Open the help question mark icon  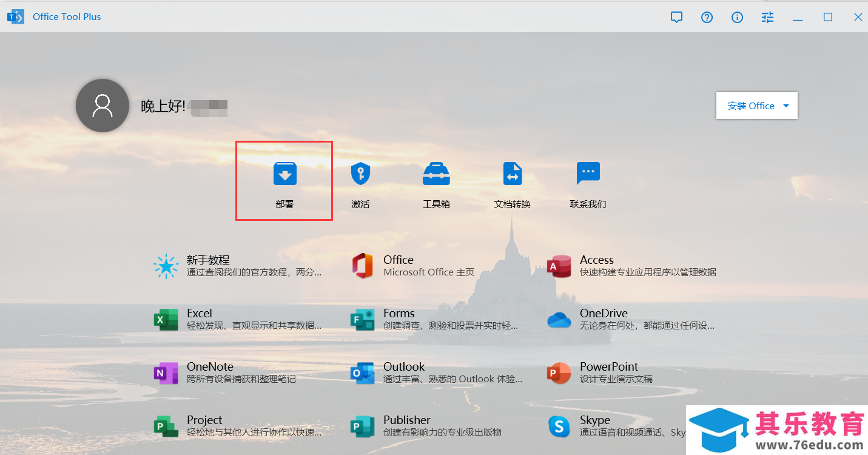[x=707, y=17]
